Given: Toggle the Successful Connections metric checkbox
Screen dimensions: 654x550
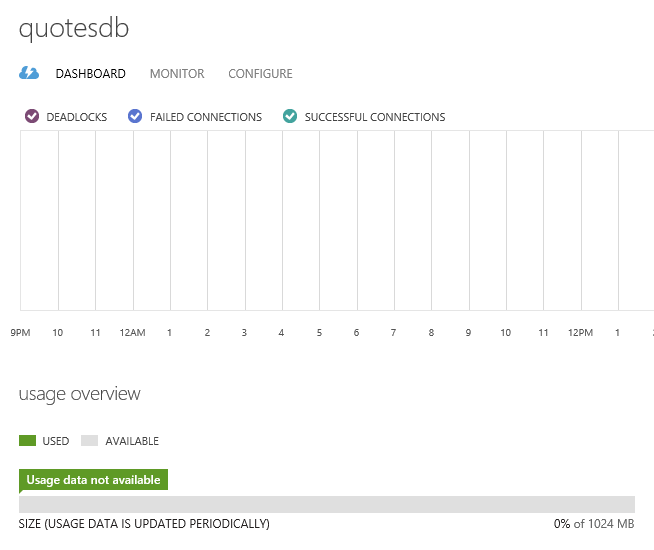Looking at the screenshot, I should 290,117.
